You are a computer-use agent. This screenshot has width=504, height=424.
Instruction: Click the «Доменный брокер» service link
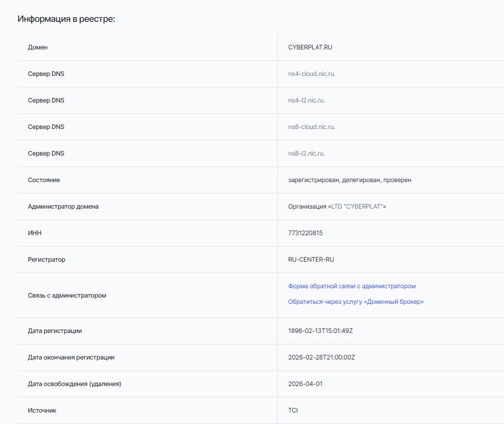click(356, 302)
